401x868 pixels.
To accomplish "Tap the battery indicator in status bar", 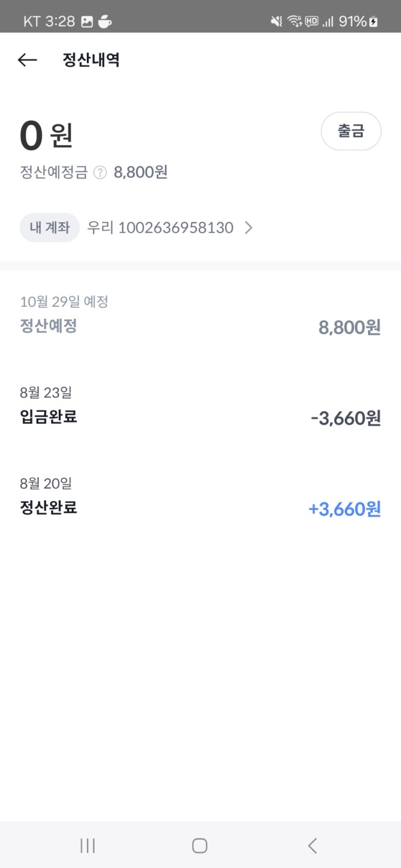I will (x=373, y=22).
